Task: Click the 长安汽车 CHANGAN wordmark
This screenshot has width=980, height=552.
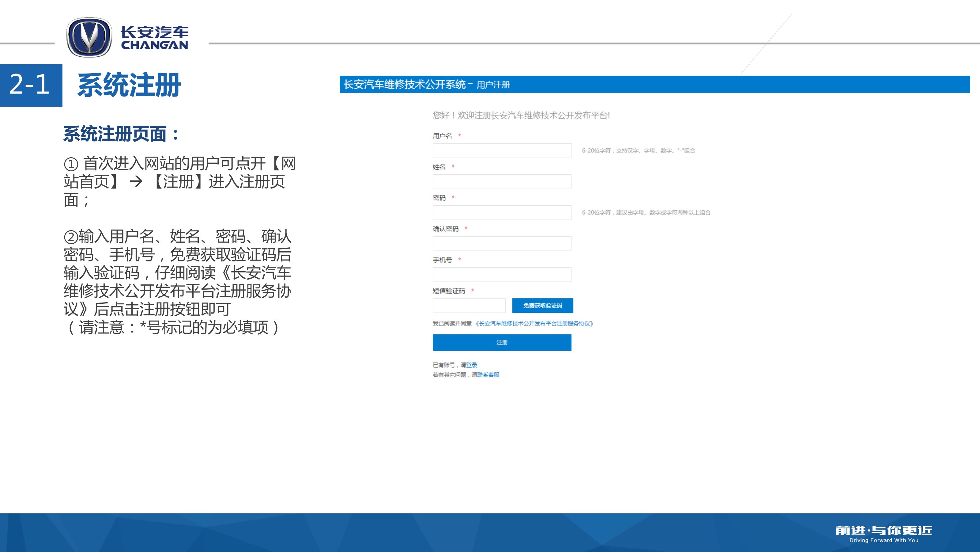Action: (154, 38)
